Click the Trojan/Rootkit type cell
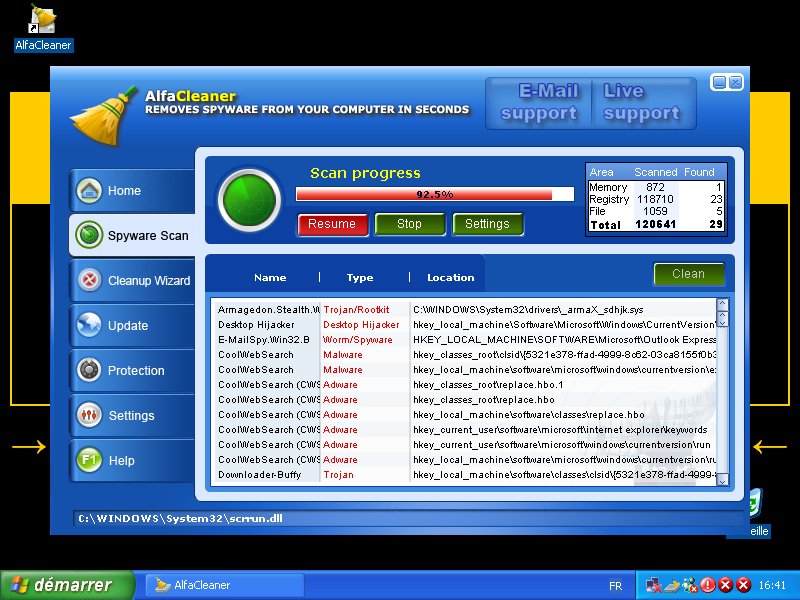Viewport: 800px width, 600px height. [x=356, y=310]
